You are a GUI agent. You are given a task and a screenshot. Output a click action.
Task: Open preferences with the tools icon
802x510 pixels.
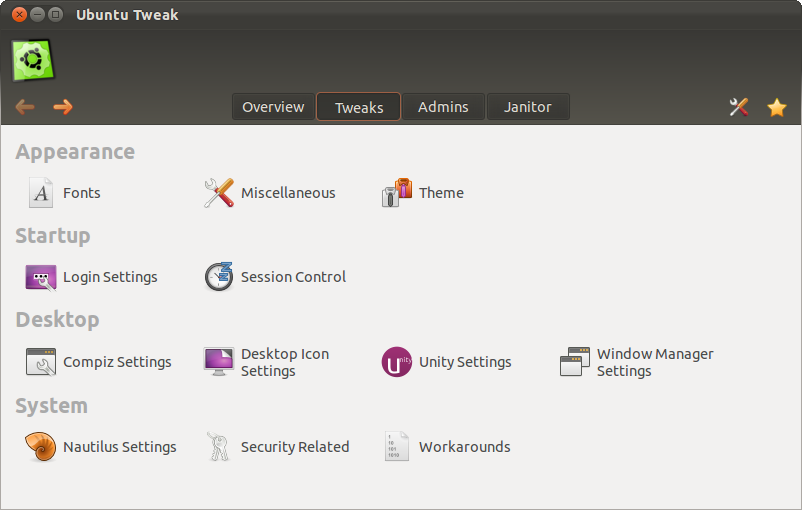coord(739,107)
